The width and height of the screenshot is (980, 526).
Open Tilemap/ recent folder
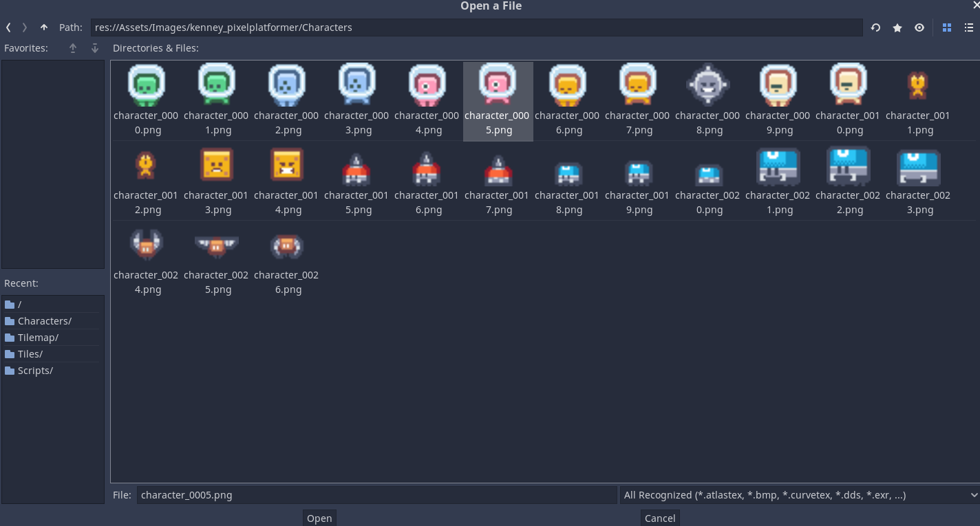click(53, 338)
